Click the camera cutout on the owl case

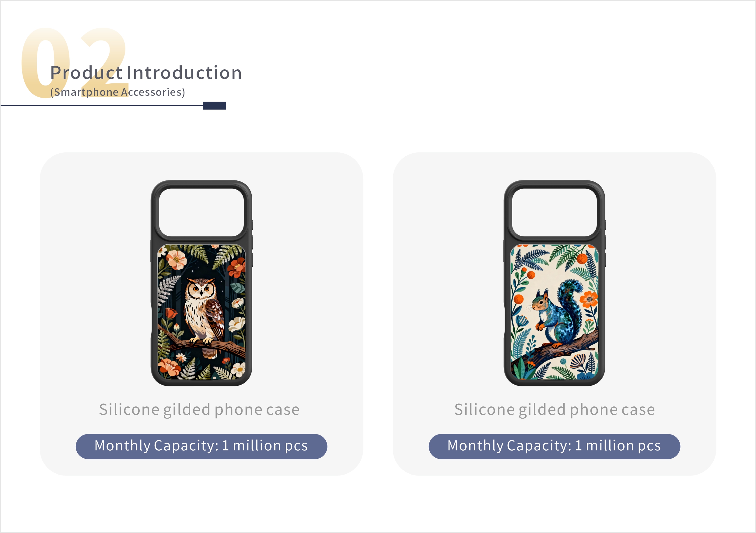201,212
